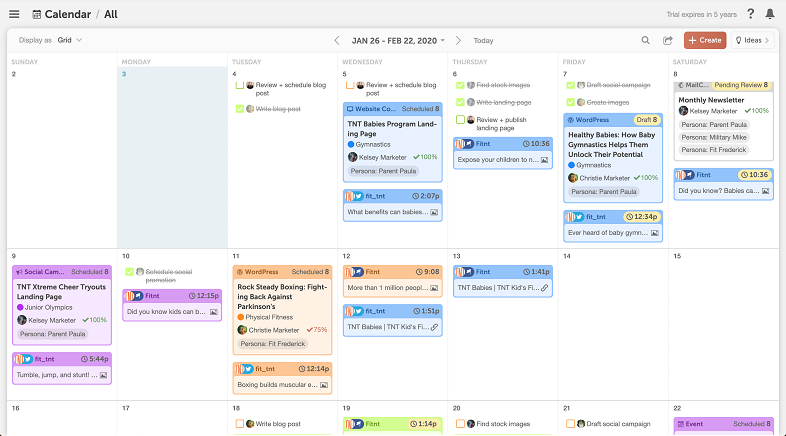
Task: Click 'Persona: Fit Frederick' tag on Rock Steady Boxing
Action: (x=273, y=344)
